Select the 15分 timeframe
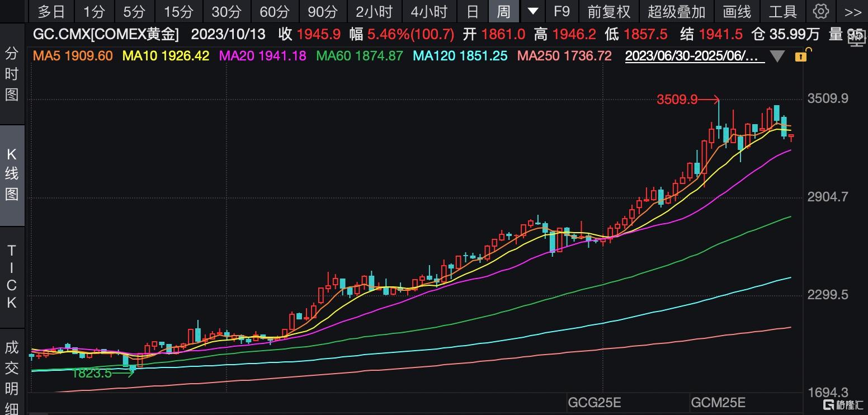The width and height of the screenshot is (868, 415). tap(179, 11)
